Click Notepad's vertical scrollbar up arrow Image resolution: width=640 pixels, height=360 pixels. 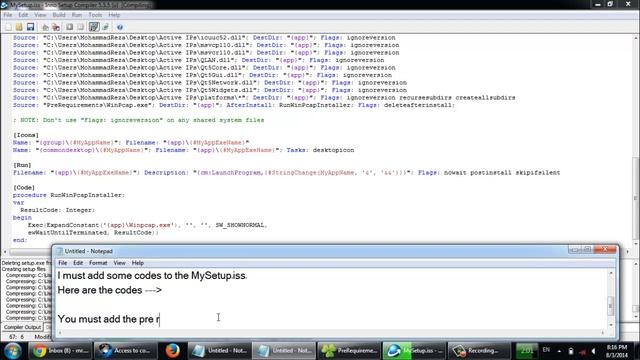(x=611, y=273)
